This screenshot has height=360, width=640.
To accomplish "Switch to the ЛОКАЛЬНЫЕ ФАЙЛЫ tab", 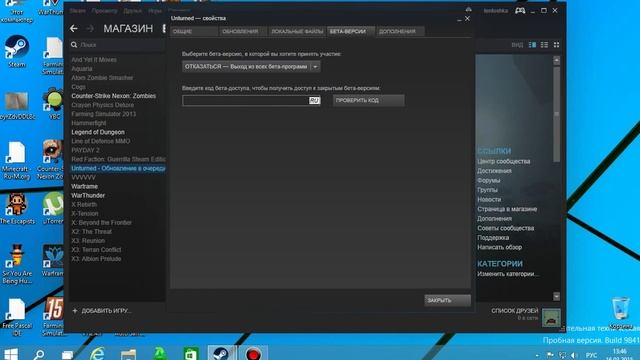I will 297,31.
